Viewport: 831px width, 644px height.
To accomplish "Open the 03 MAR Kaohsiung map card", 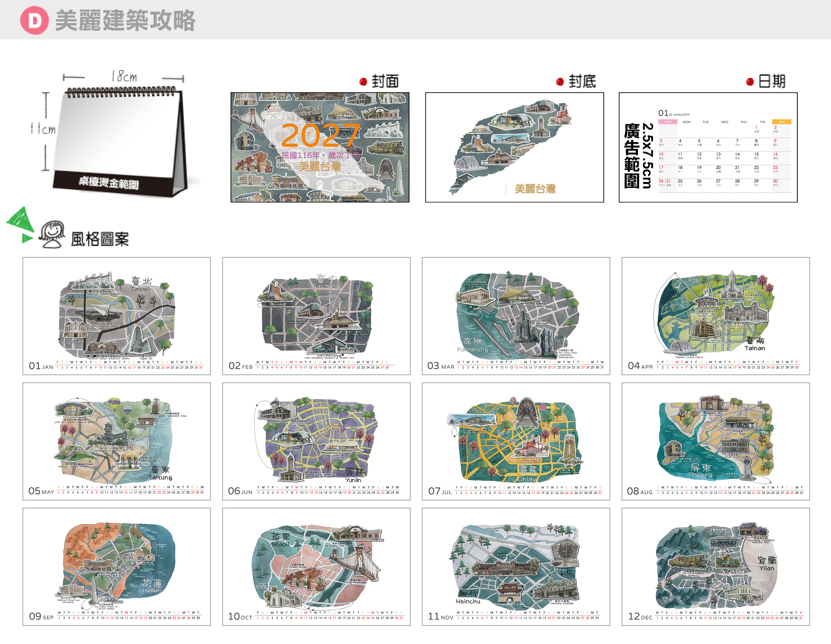I will [516, 316].
